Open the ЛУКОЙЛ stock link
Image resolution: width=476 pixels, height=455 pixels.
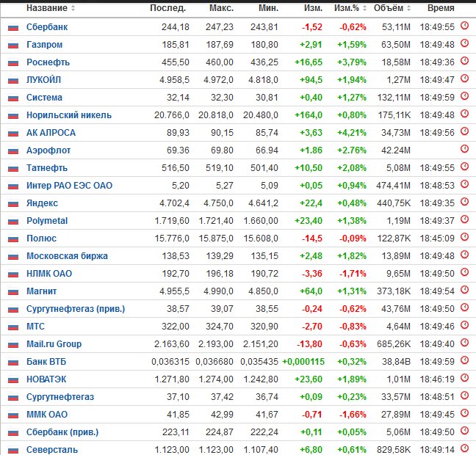pos(44,80)
